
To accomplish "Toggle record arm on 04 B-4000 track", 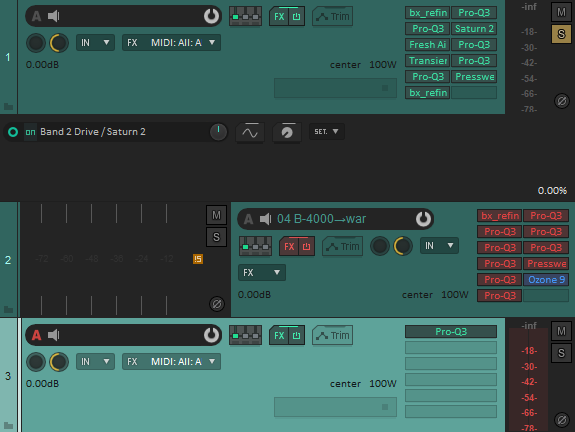I will point(248,219).
